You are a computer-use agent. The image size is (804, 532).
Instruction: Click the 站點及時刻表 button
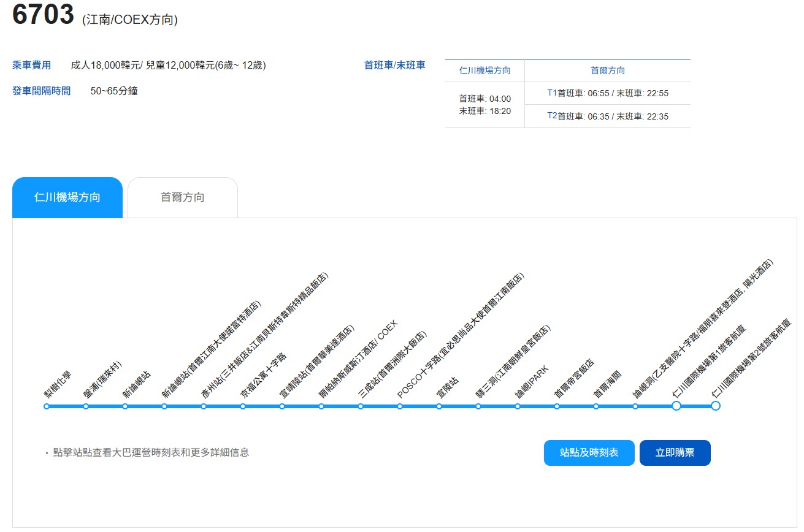click(589, 453)
